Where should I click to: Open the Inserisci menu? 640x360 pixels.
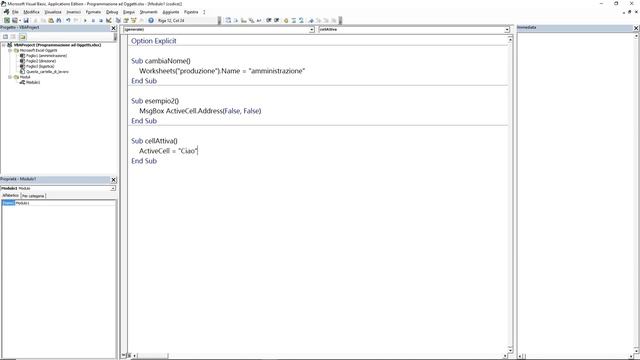(73, 12)
